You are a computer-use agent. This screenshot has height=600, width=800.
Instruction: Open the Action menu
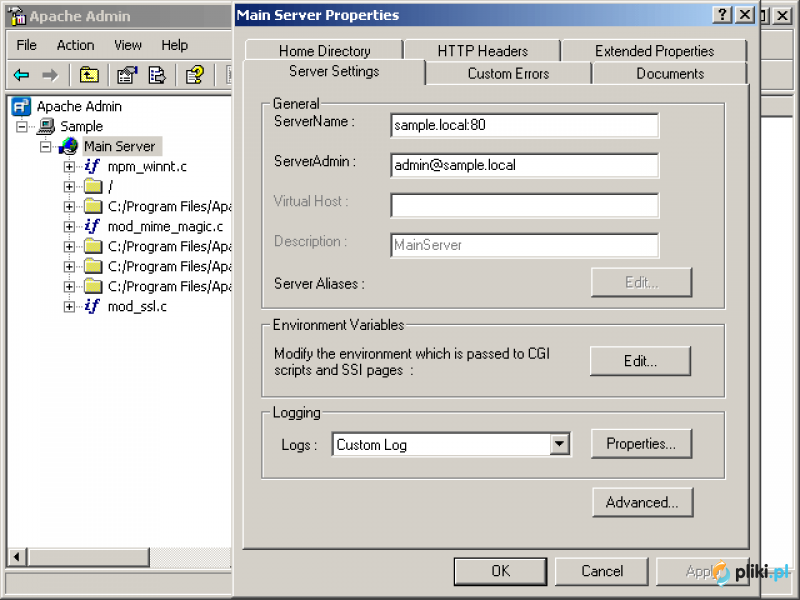76,45
